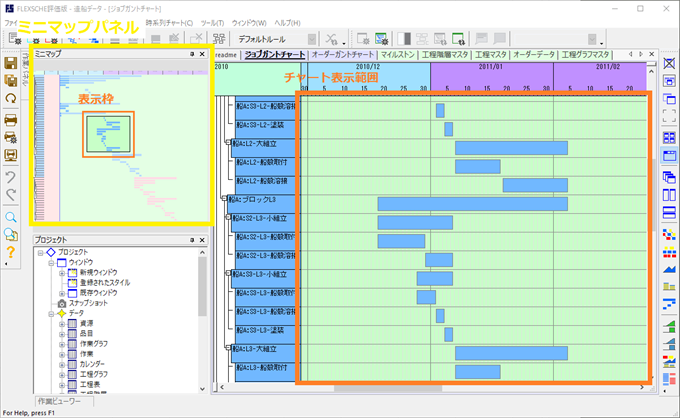Open Help via the question mark icon
The image size is (680, 418).
[x=11, y=252]
